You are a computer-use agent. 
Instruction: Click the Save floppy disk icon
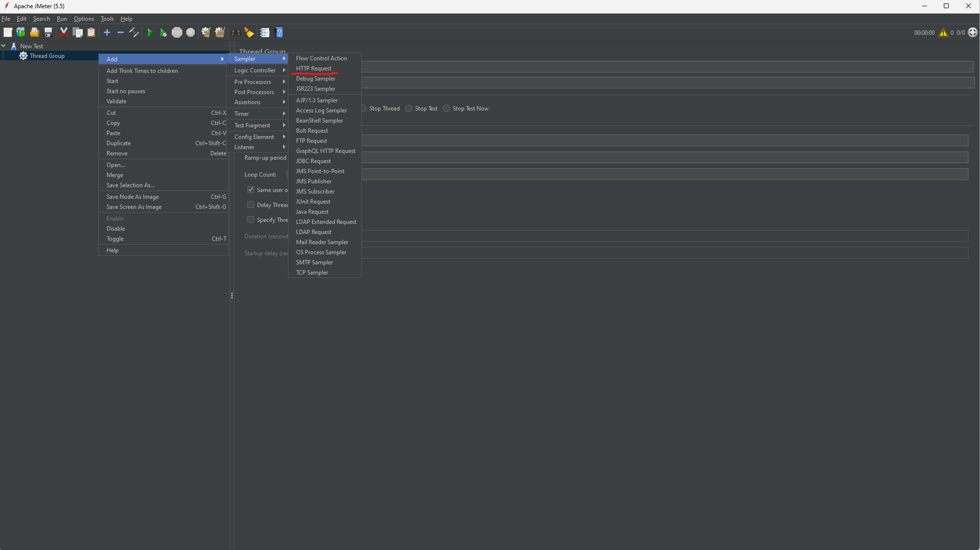click(x=48, y=32)
